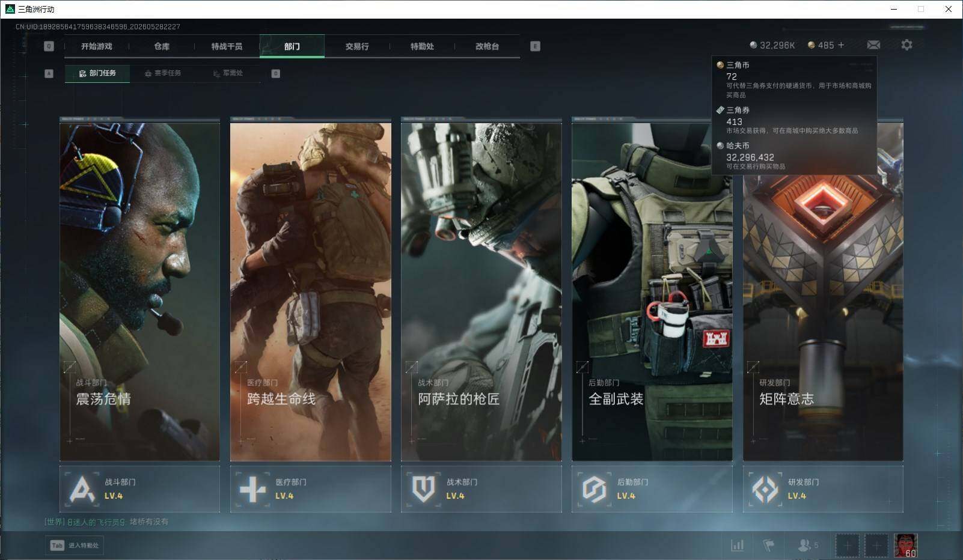Click the plus icon to add 三角币
This screenshot has width=963, height=560.
(841, 45)
